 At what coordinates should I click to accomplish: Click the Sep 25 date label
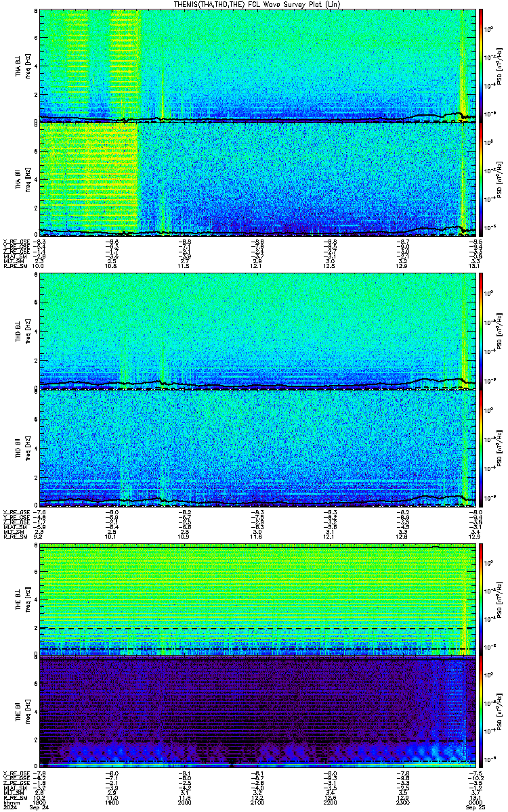477,808
